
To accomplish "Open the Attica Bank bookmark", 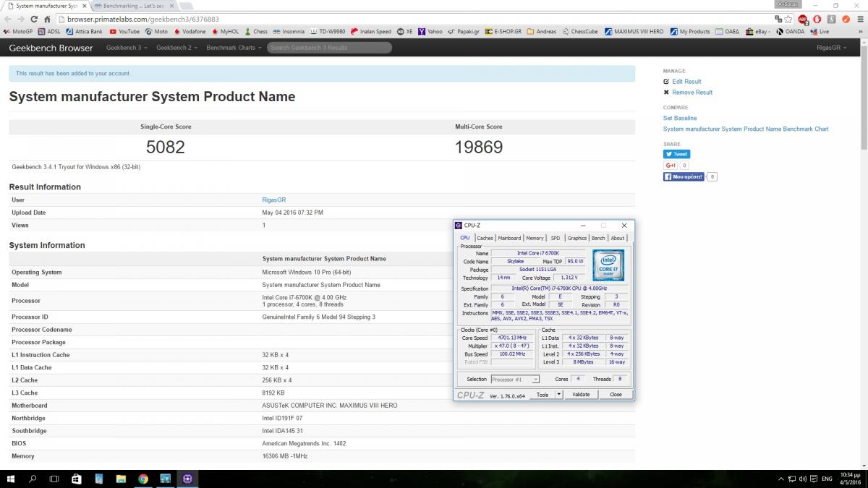I will [x=85, y=32].
